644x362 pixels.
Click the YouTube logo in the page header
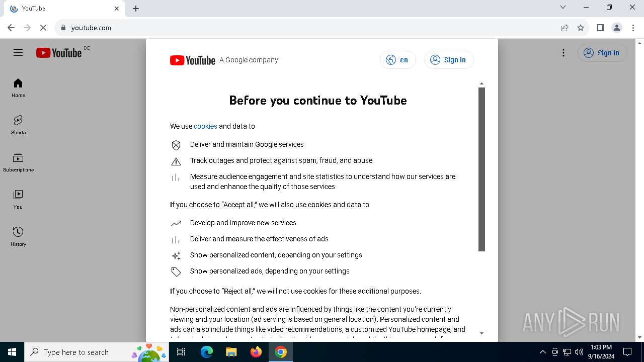pos(59,53)
